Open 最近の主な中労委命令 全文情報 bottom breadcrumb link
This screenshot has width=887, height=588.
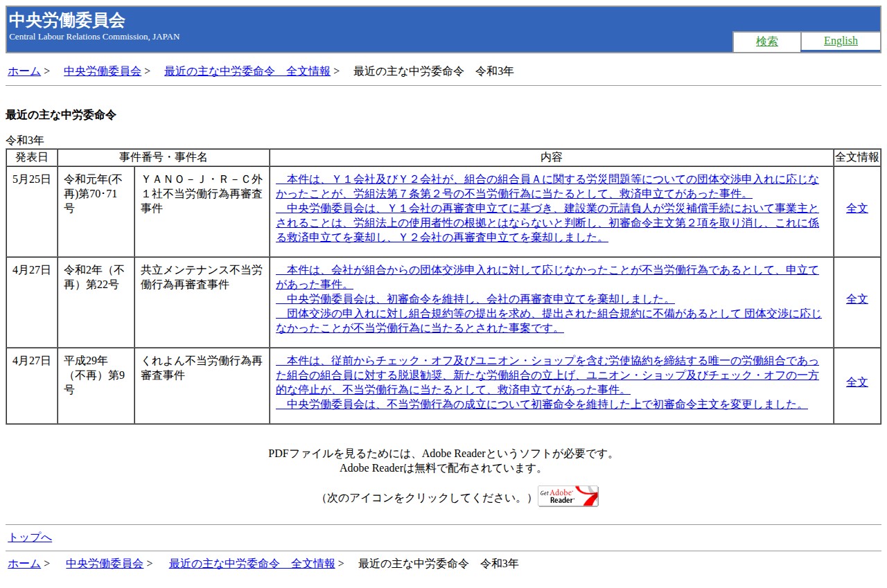pyautogui.click(x=252, y=564)
